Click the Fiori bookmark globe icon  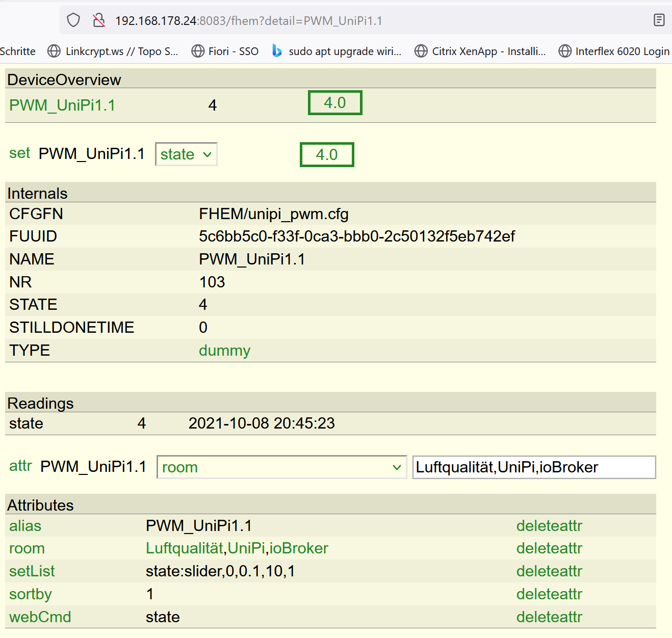click(x=198, y=51)
